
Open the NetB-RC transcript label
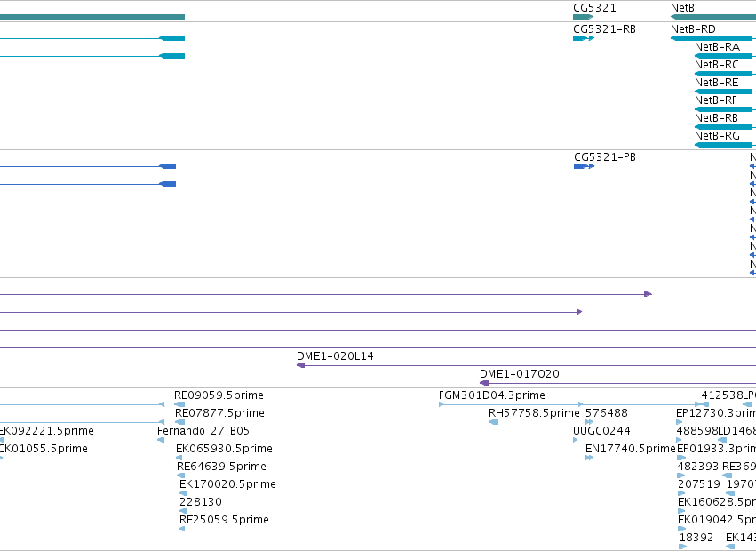(716, 65)
